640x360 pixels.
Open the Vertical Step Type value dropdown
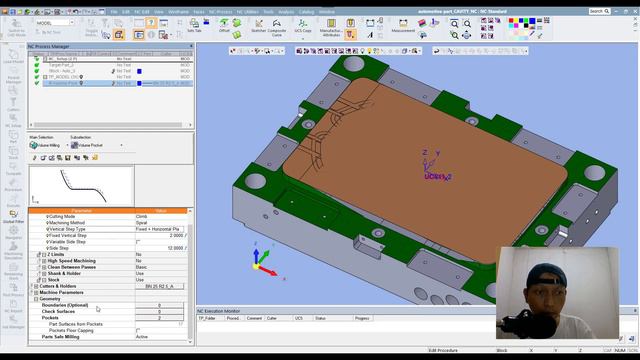[160, 229]
